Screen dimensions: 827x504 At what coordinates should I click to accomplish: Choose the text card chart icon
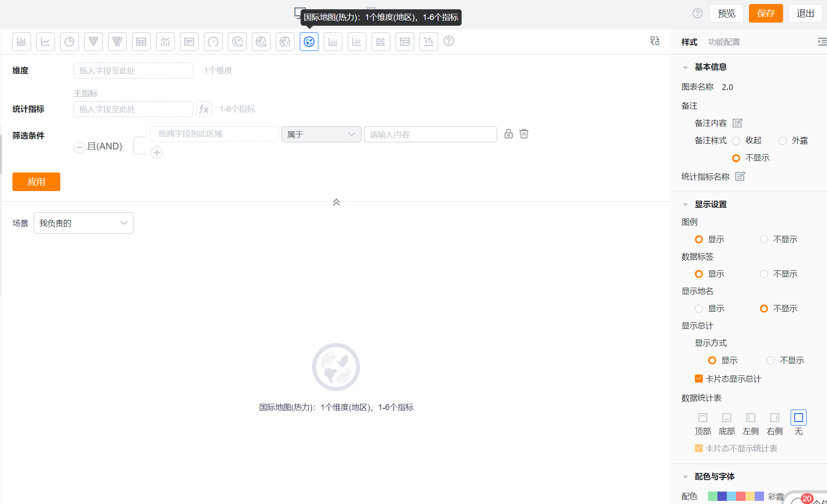189,42
